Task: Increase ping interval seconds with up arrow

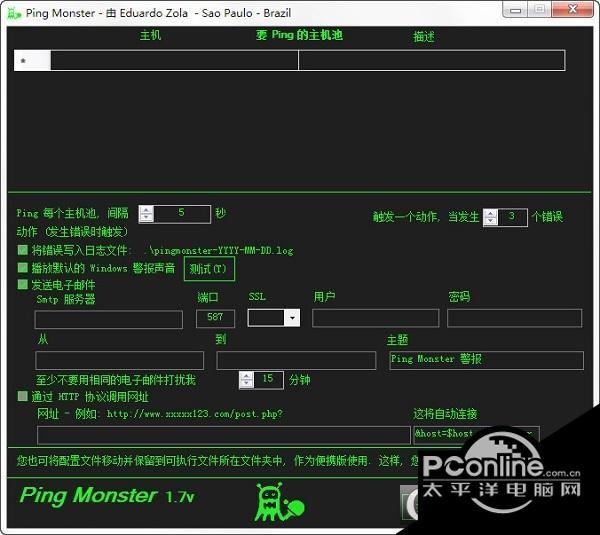Action: (x=146, y=210)
